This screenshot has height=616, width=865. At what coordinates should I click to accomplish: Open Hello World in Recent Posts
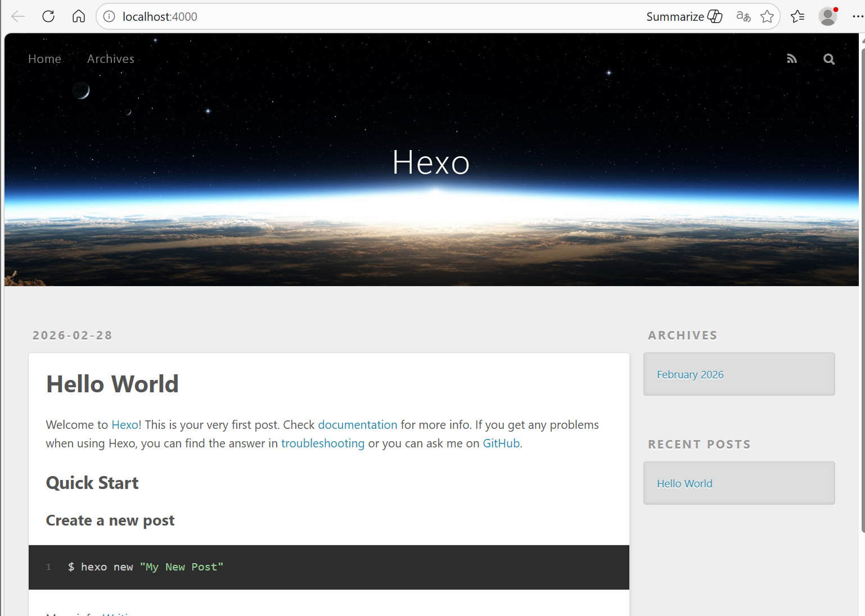[x=684, y=484]
